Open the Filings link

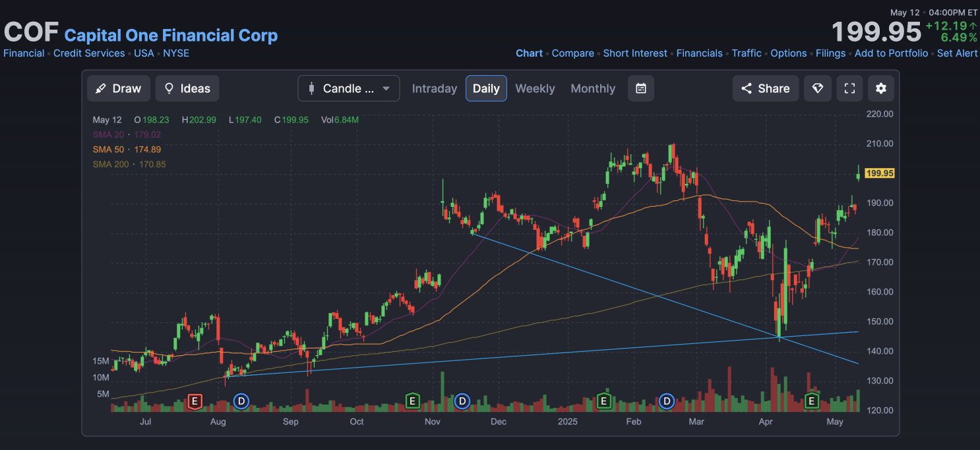point(830,53)
